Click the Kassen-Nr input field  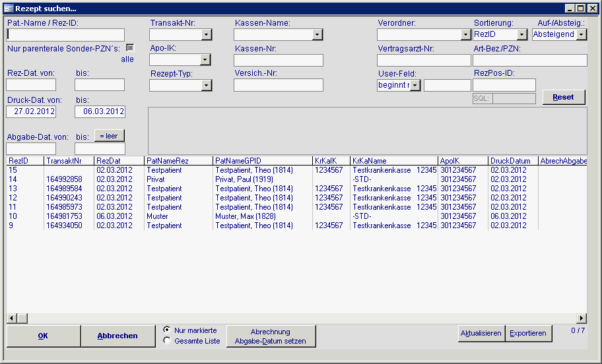coord(279,60)
